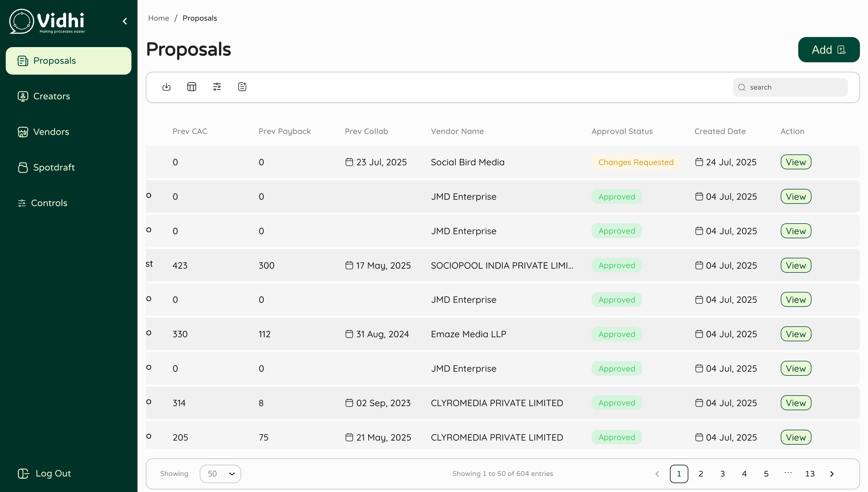Collapse the sidebar with the chevron
Screen dimensions: 868x492
pos(125,21)
